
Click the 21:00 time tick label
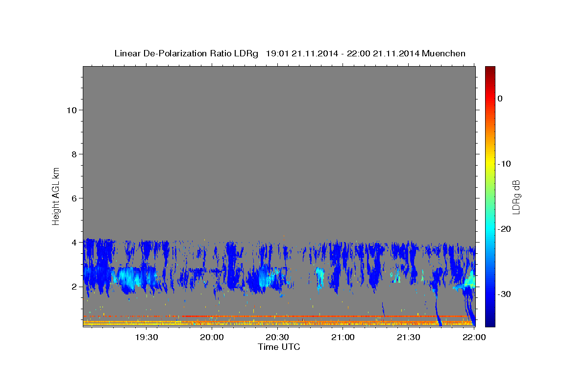point(343,337)
